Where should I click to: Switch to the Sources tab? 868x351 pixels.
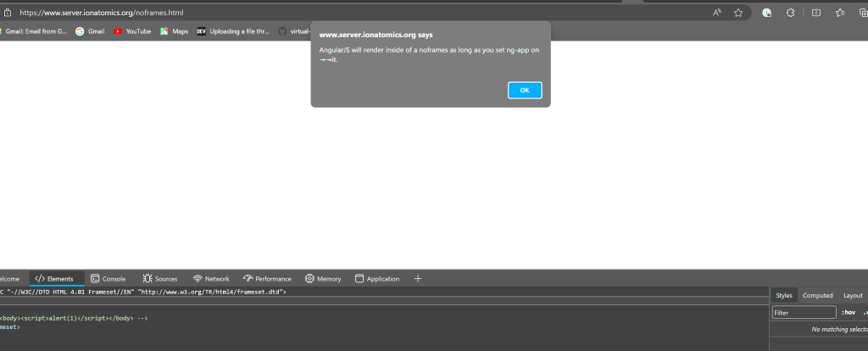coord(160,278)
